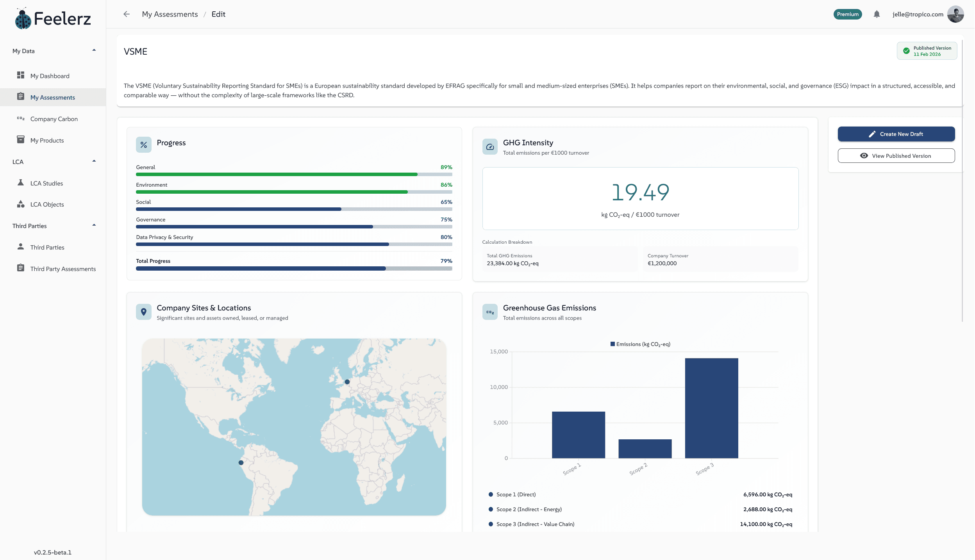Click View Published Version button
The width and height of the screenshot is (975, 560).
coord(896,156)
